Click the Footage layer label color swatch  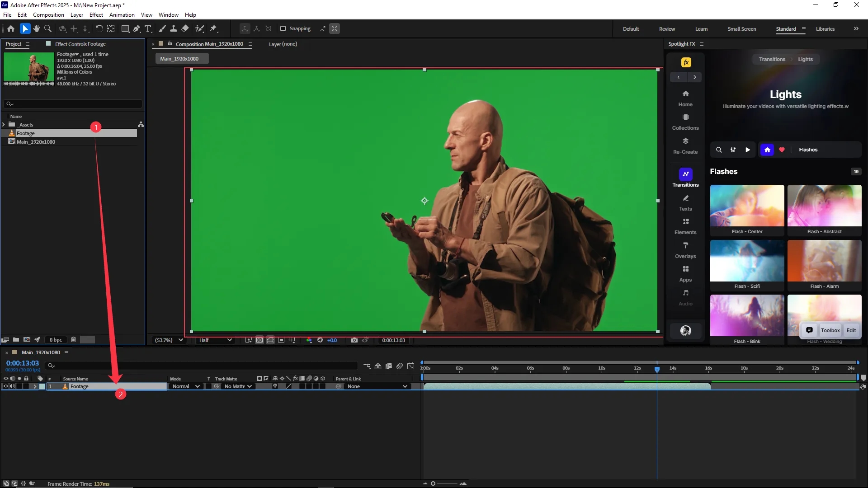tap(42, 386)
